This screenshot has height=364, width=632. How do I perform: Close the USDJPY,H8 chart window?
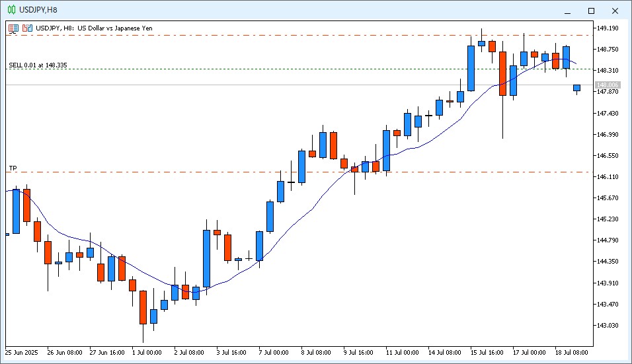coord(615,11)
